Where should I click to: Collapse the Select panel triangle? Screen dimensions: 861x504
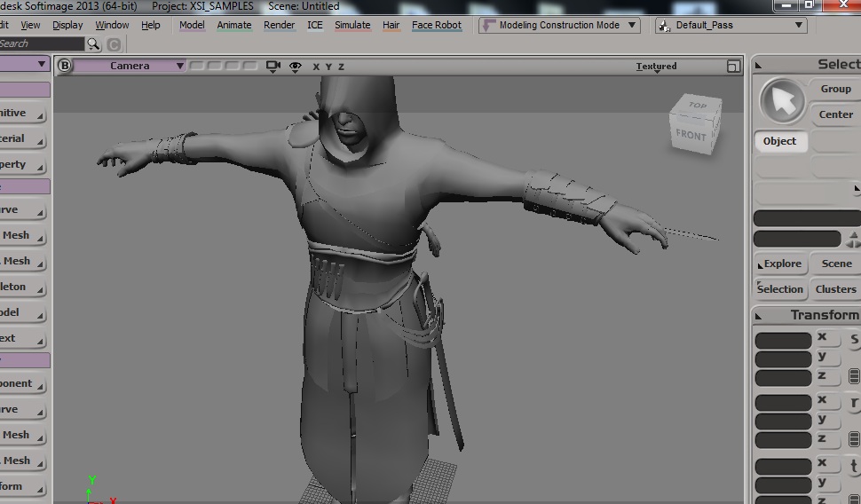coord(758,66)
